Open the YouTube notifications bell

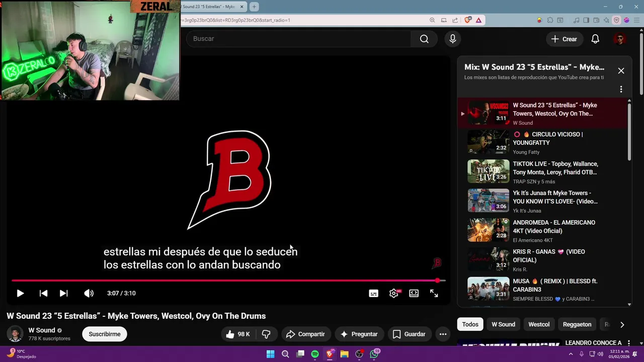595,39
